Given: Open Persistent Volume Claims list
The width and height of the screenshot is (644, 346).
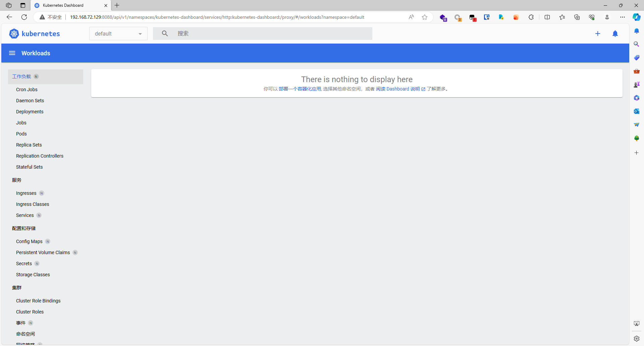Looking at the screenshot, I should click(43, 252).
